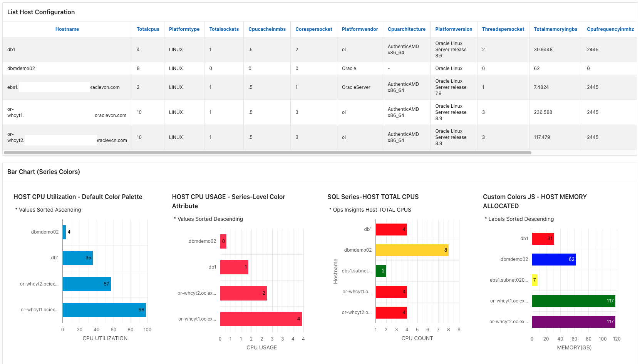Viewport: 640px width, 364px height.
Task: Sort by Cpuarchitecture column header
Action: click(x=407, y=29)
